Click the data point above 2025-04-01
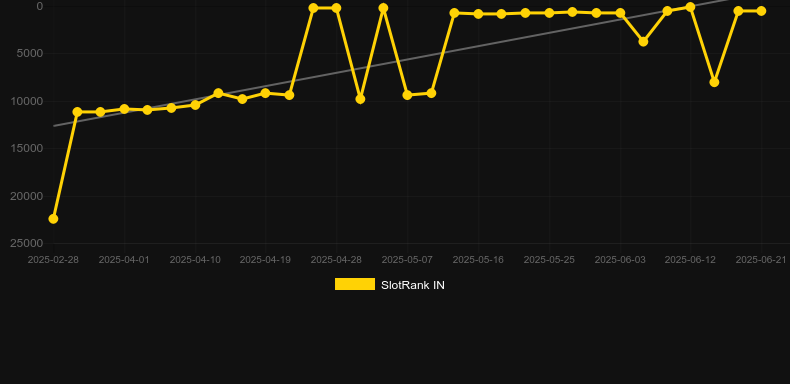This screenshot has height=384, width=790. 124,109
